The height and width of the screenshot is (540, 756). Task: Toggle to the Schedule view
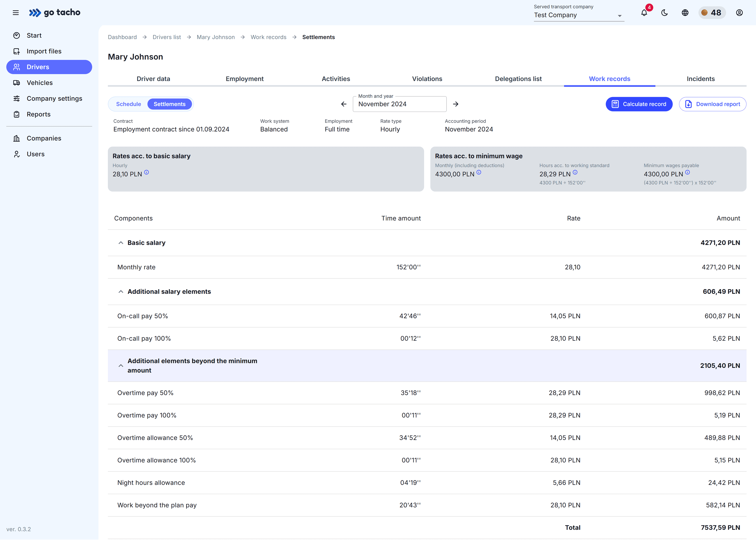(129, 104)
